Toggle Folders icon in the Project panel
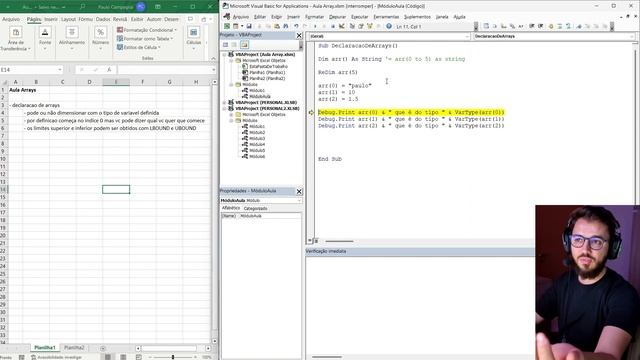 coord(244,45)
